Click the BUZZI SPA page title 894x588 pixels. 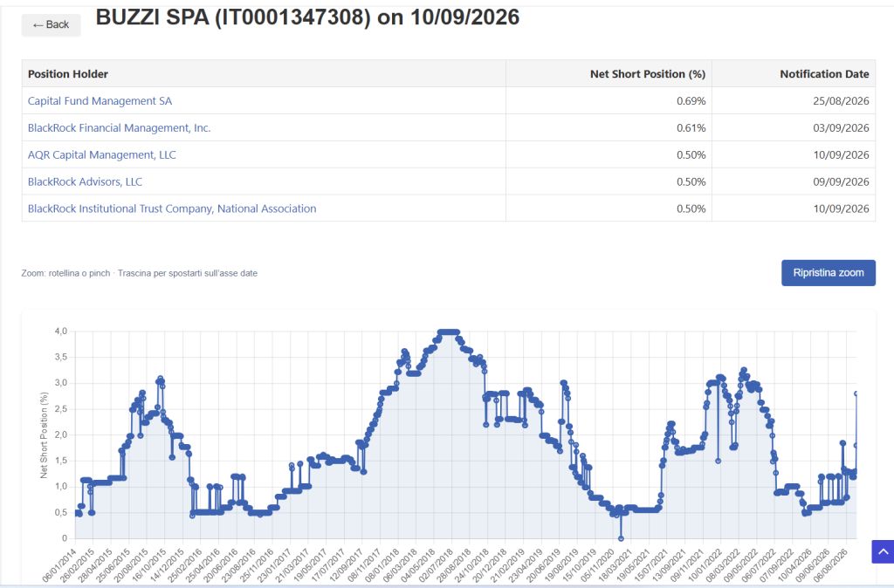tap(308, 17)
